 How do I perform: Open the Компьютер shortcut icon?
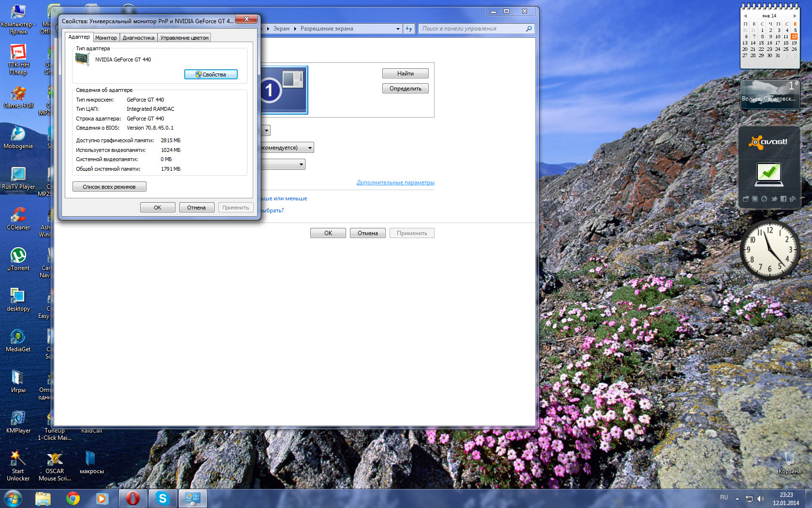pos(18,19)
